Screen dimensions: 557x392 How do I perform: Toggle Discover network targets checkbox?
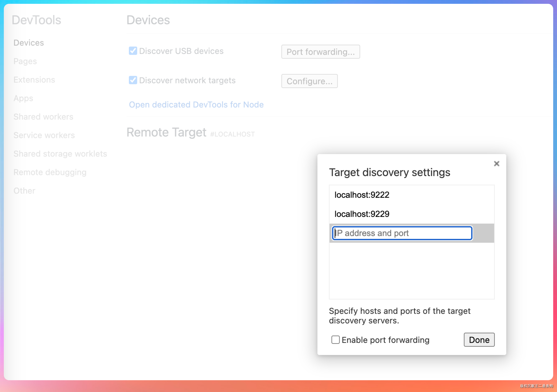(x=133, y=80)
